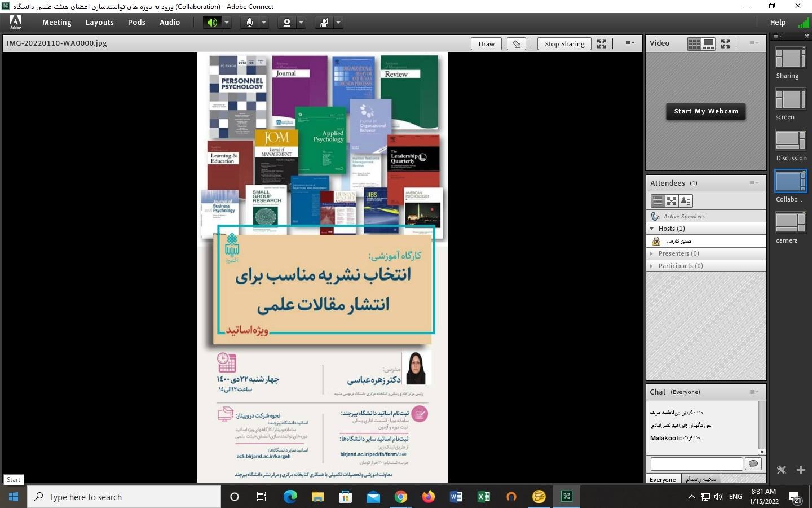This screenshot has width=812, height=508.
Task: Click the Draw button
Action: click(486, 43)
